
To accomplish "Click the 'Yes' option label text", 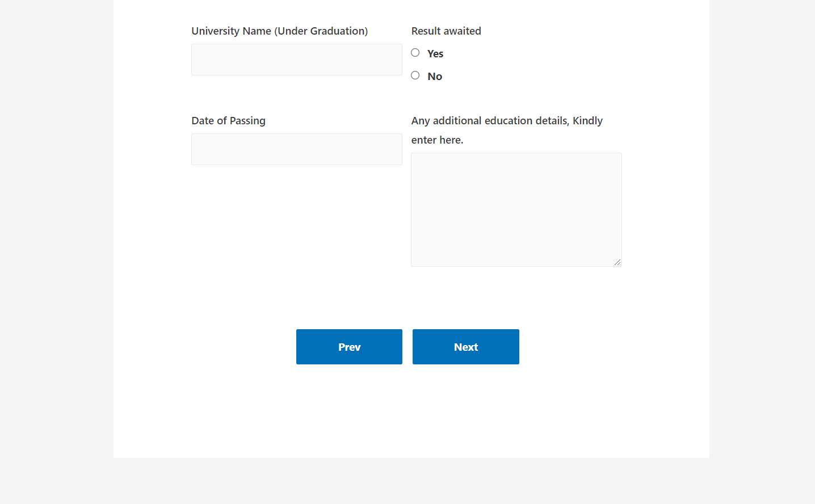I will coord(435,54).
